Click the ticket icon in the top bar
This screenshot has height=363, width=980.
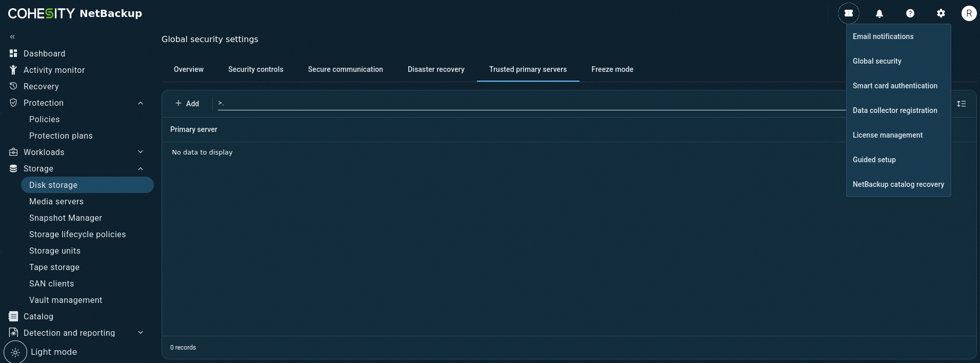click(849, 13)
